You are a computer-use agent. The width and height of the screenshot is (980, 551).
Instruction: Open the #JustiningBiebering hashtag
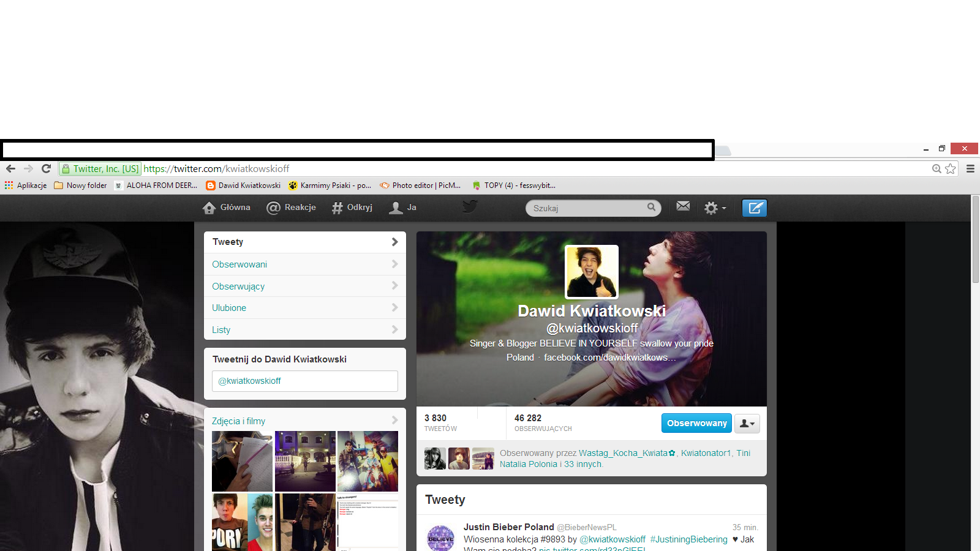tap(689, 539)
